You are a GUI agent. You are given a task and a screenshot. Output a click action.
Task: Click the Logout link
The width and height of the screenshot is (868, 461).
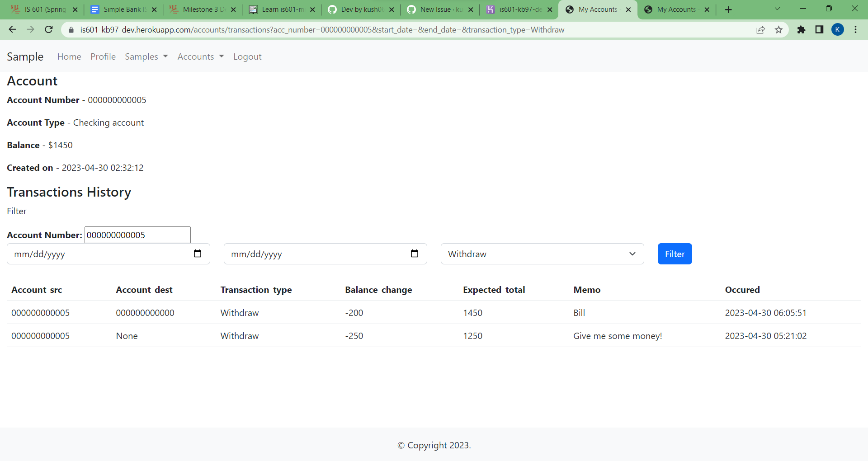(247, 56)
